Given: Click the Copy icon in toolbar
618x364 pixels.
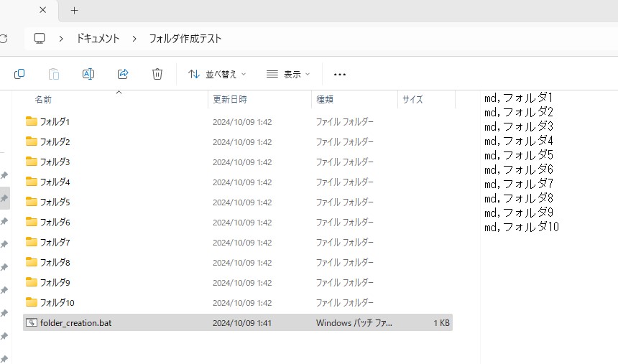Looking at the screenshot, I should click(x=19, y=74).
